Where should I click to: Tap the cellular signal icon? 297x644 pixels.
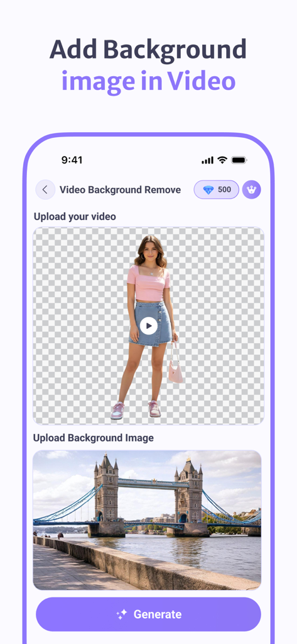click(x=208, y=160)
